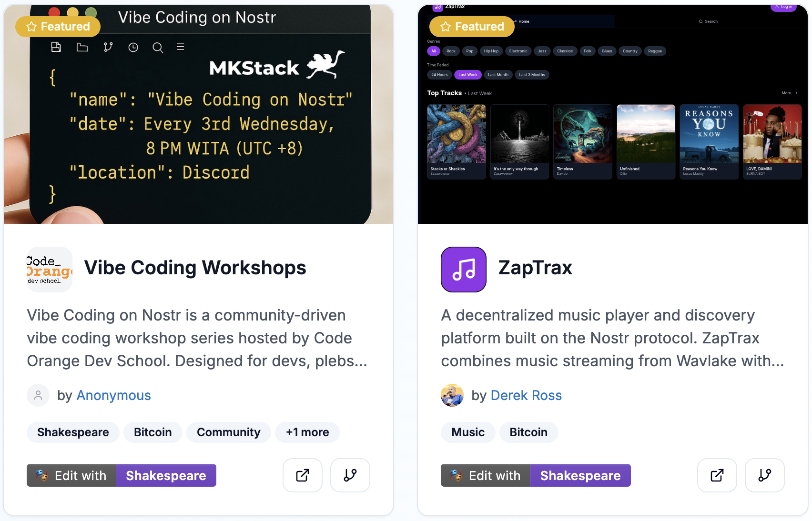This screenshot has width=812, height=521.
Task: Click folder icon in Vibe Coding preview
Action: pyautogui.click(x=82, y=47)
